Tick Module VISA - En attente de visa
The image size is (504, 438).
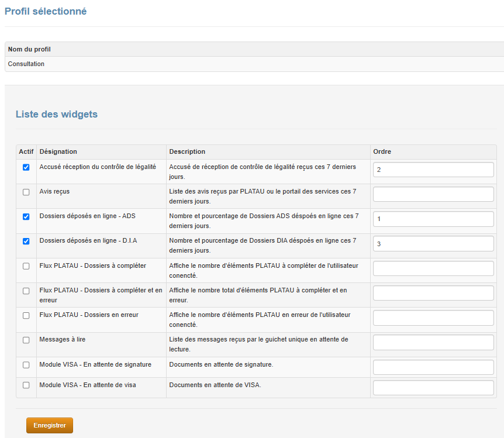26,385
